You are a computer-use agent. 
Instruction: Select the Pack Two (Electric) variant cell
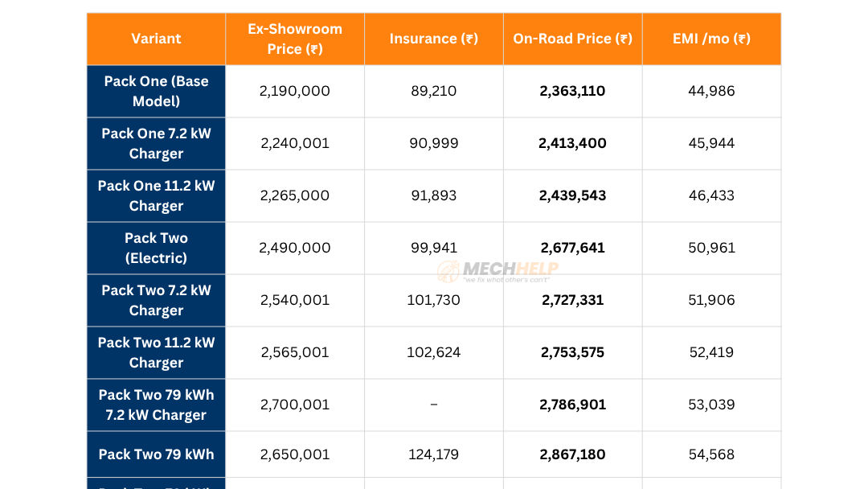pos(156,248)
